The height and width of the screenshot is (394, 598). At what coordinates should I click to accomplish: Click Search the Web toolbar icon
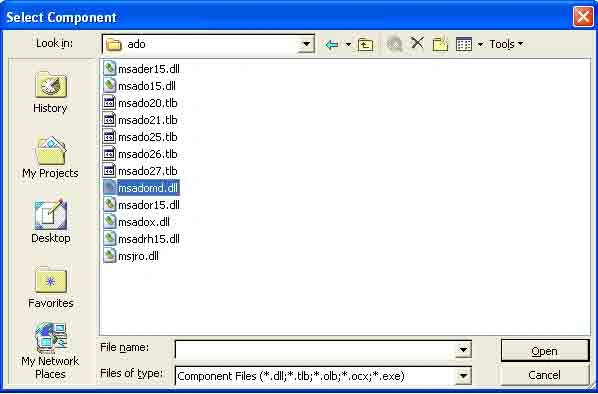pyautogui.click(x=394, y=44)
